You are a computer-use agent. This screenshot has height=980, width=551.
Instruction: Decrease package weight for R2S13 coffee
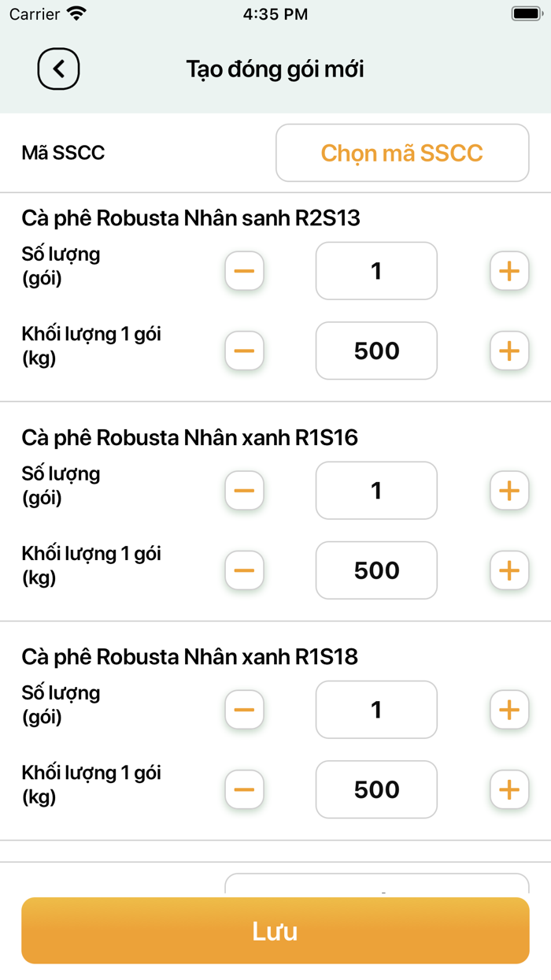[x=244, y=351]
